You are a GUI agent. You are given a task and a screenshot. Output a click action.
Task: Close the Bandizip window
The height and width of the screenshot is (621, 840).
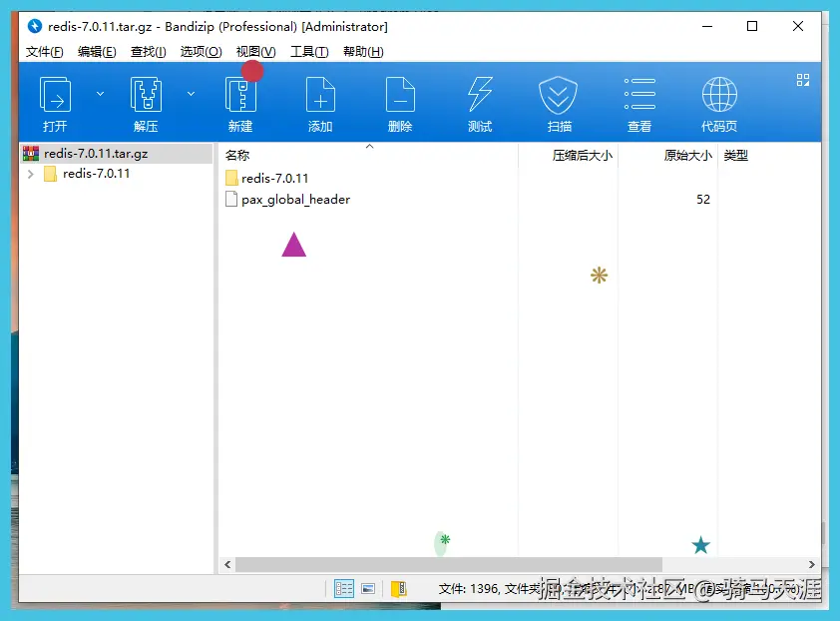(798, 26)
